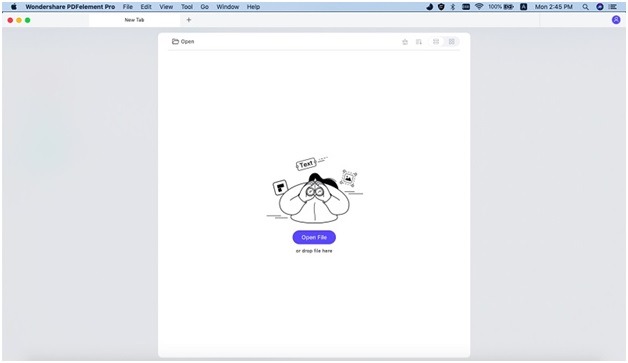Screen dimensions: 628x363
Task: Open the View menu
Action: (x=166, y=7)
